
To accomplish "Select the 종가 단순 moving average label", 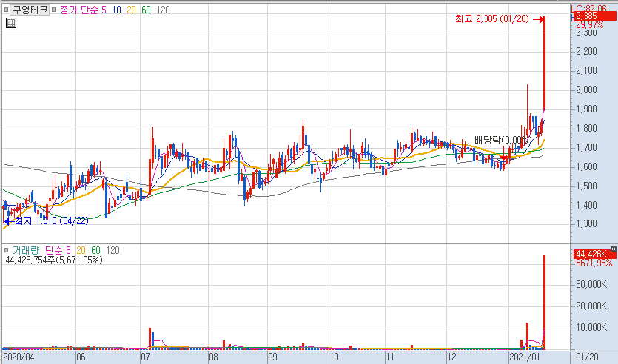I will (x=79, y=10).
